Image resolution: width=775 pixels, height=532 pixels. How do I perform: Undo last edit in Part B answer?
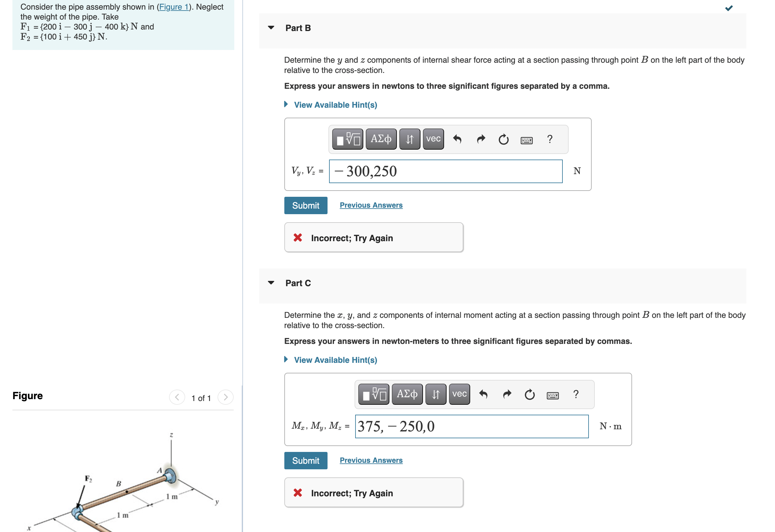[x=457, y=139]
